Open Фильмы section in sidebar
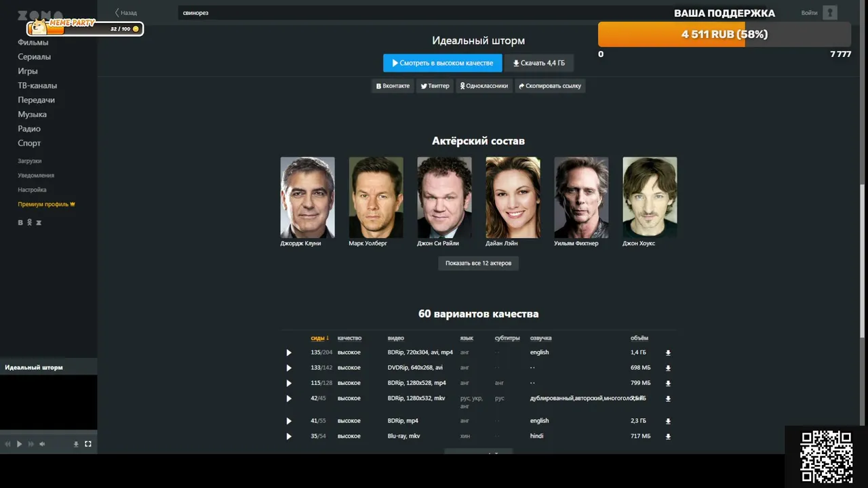The image size is (868, 488). tap(33, 43)
